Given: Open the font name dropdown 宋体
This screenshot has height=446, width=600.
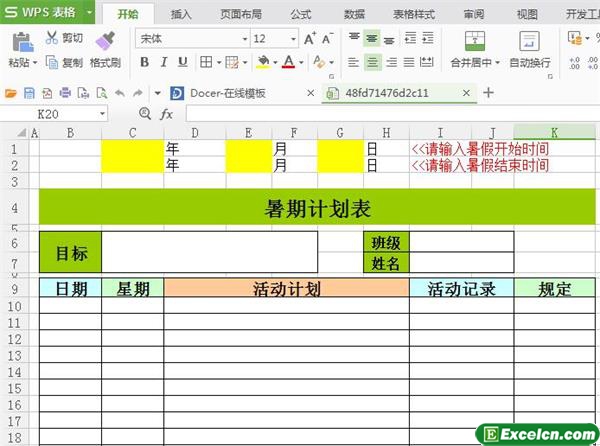Looking at the screenshot, I should pos(245,39).
